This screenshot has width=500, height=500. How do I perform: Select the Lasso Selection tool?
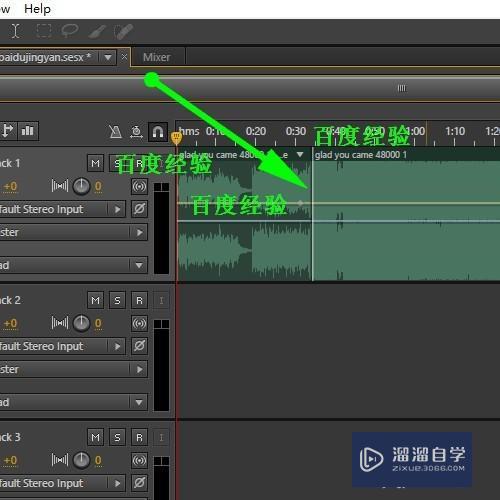click(x=70, y=31)
